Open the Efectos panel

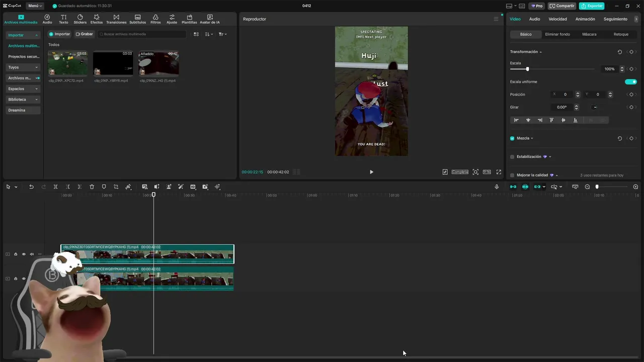click(97, 19)
